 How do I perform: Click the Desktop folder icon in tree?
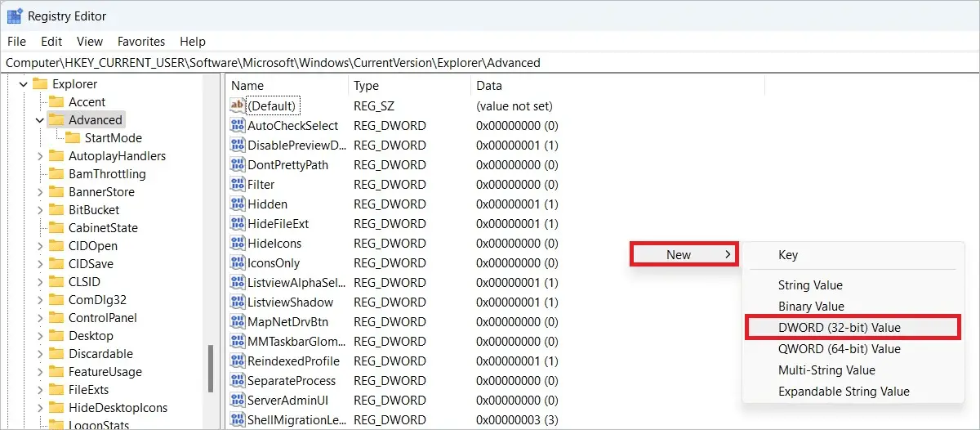coord(56,335)
